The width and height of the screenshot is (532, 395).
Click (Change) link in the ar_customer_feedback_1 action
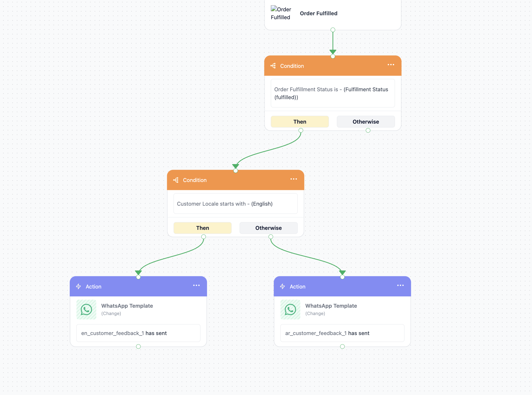(315, 313)
